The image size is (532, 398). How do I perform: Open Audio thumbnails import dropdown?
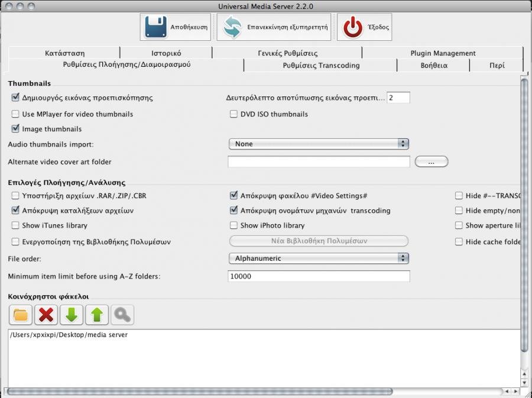click(319, 144)
